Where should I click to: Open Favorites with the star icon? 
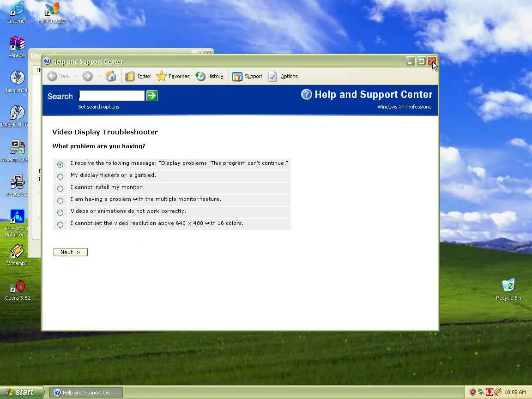[x=173, y=76]
